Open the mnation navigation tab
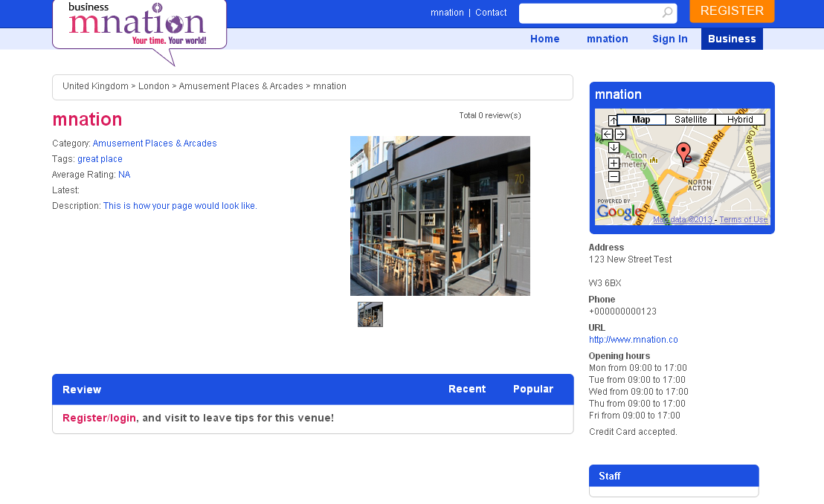Viewport: 824px width, 504px height. pyautogui.click(x=607, y=39)
